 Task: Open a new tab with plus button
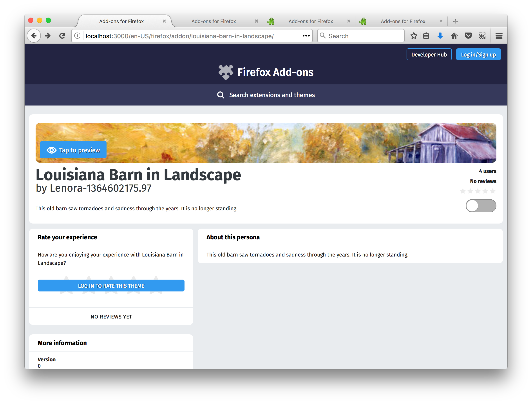click(455, 21)
